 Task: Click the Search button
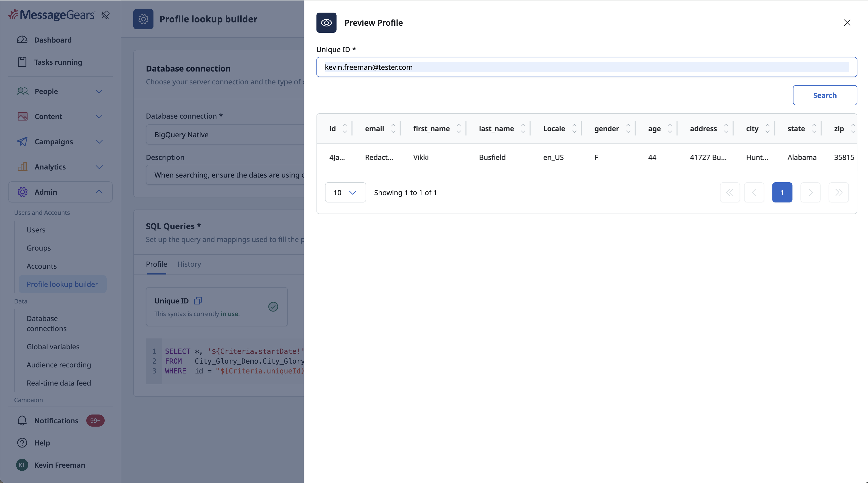(x=825, y=95)
